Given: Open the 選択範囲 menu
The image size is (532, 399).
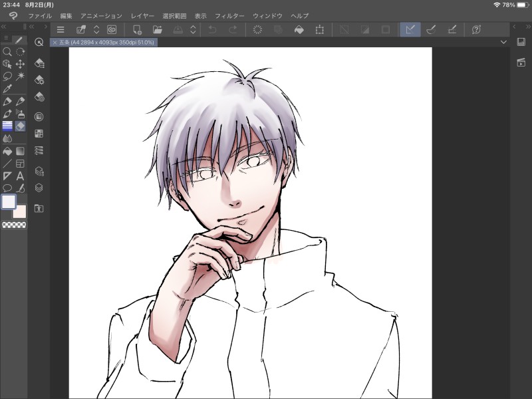Looking at the screenshot, I should pos(174,16).
